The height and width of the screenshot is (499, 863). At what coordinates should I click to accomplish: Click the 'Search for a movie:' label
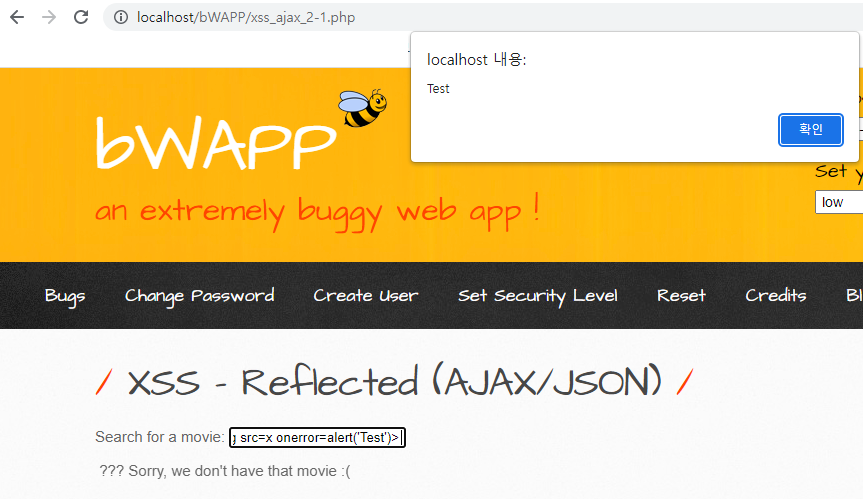click(x=160, y=437)
